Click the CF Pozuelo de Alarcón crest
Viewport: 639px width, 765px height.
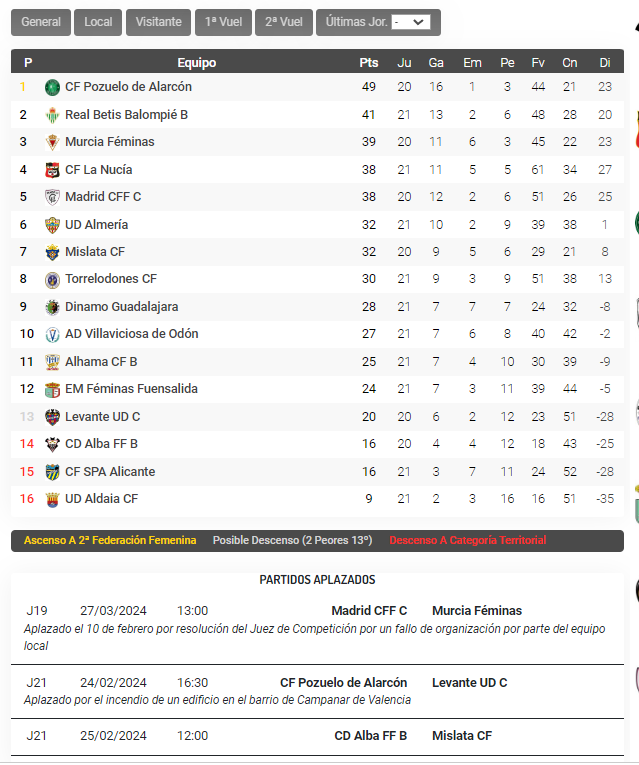[52, 87]
